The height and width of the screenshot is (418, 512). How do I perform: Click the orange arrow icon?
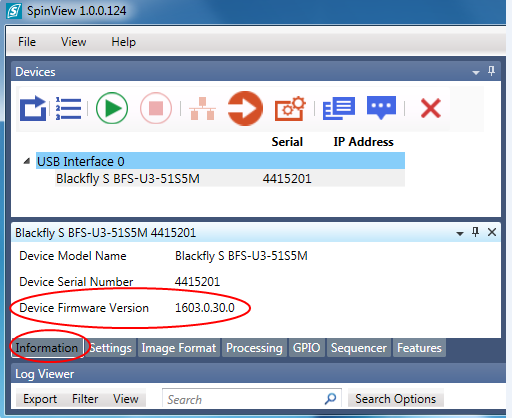tap(245, 108)
